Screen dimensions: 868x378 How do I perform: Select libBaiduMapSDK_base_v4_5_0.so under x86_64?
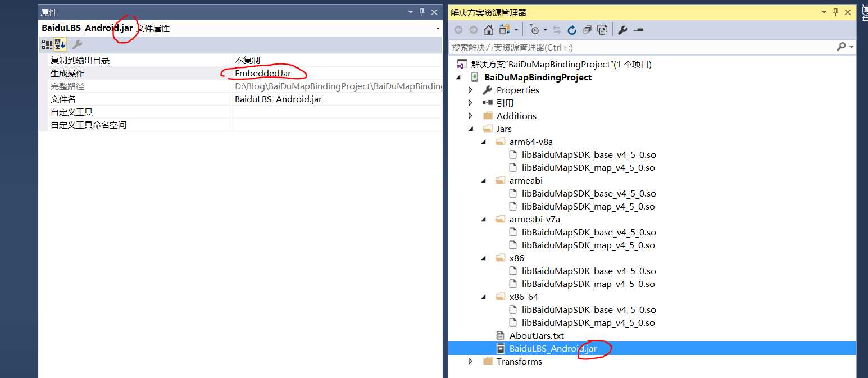click(589, 309)
